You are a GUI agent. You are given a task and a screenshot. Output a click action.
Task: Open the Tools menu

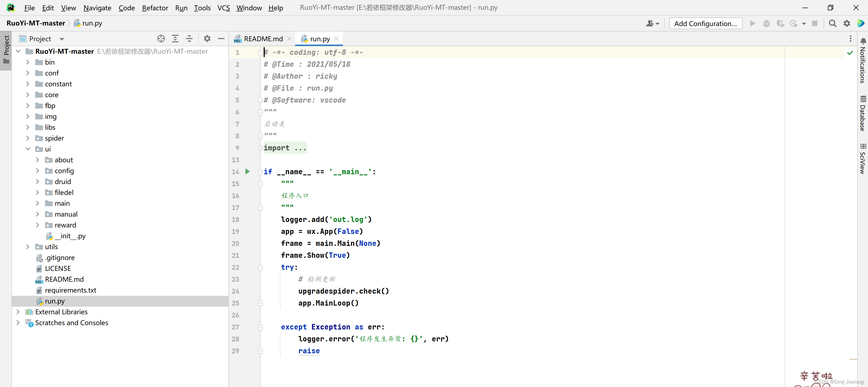point(202,8)
